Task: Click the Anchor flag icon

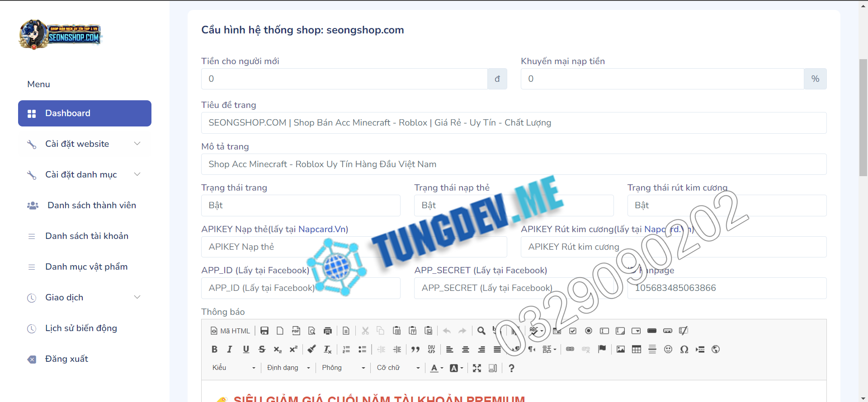Action: click(x=602, y=349)
